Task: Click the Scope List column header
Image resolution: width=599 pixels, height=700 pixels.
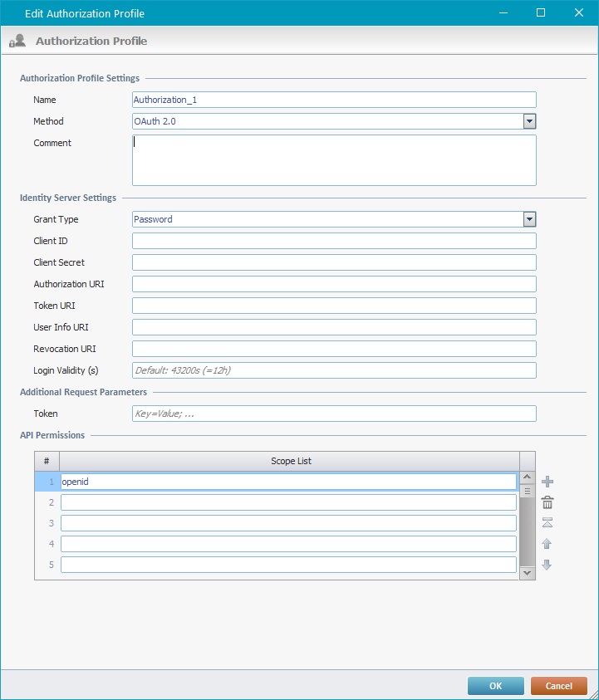Action: pyautogui.click(x=290, y=461)
